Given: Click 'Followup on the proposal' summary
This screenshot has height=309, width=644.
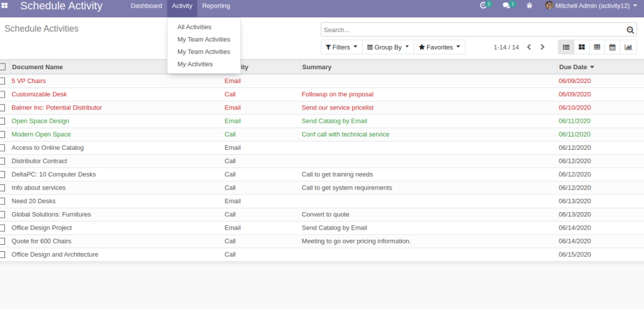Looking at the screenshot, I should [x=338, y=94].
